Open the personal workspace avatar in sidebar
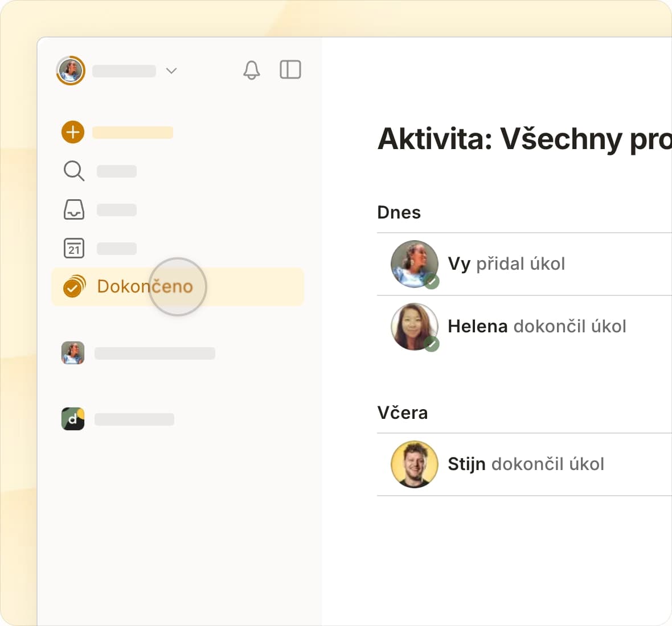Screen dimensions: 672x626 click(73, 353)
